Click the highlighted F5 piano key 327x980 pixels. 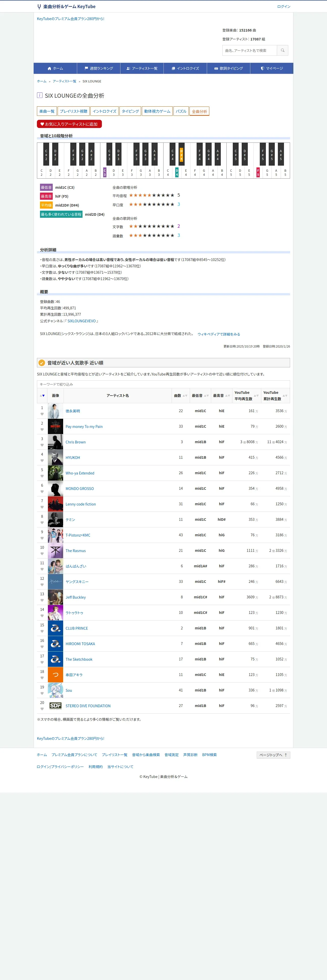tap(258, 173)
